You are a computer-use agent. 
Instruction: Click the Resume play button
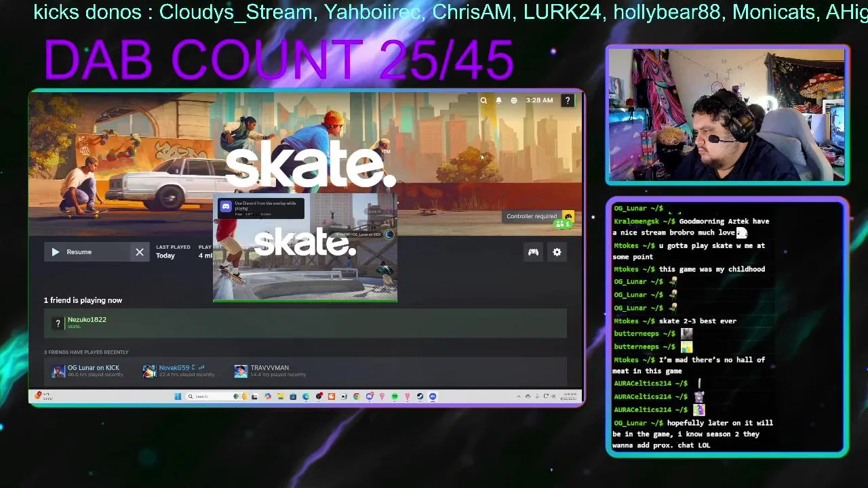(86, 252)
